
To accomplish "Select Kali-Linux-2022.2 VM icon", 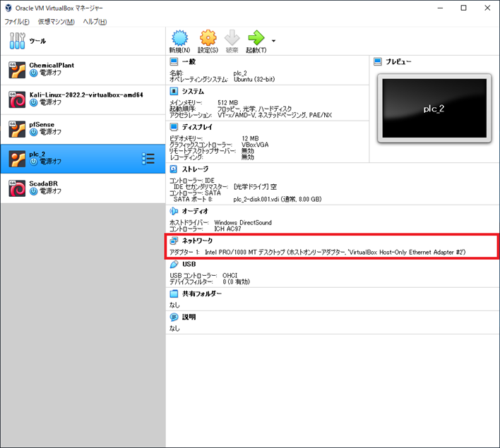I will 17,99.
